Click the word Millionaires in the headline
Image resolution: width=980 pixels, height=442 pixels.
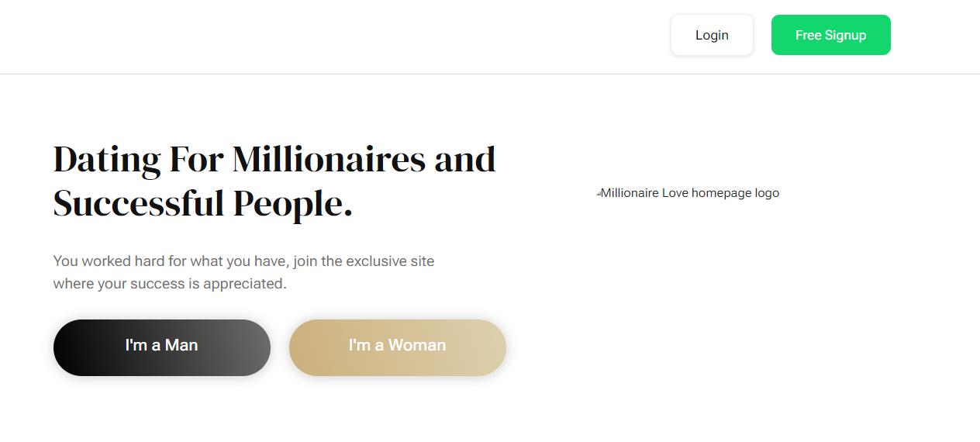(x=329, y=160)
